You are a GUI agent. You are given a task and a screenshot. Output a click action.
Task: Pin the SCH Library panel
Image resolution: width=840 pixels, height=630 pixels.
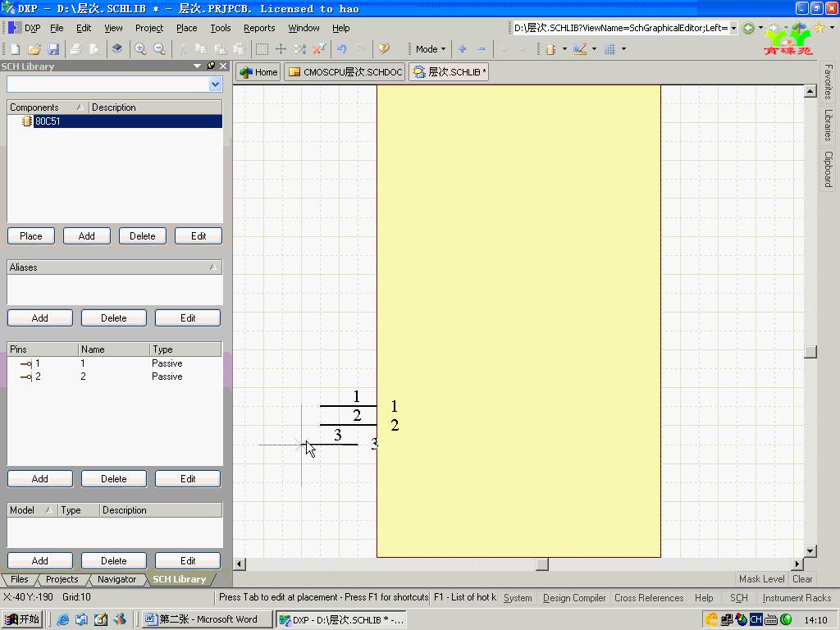[x=211, y=66]
